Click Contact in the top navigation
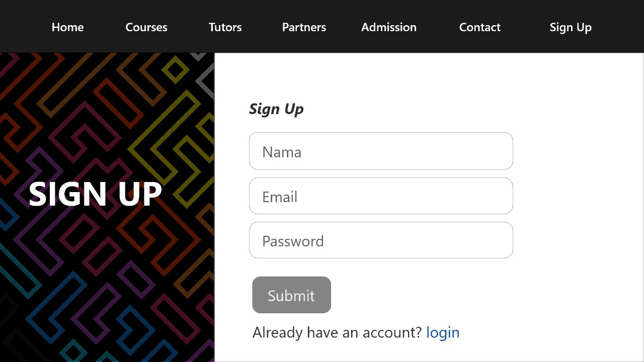The image size is (644, 362). click(x=480, y=27)
